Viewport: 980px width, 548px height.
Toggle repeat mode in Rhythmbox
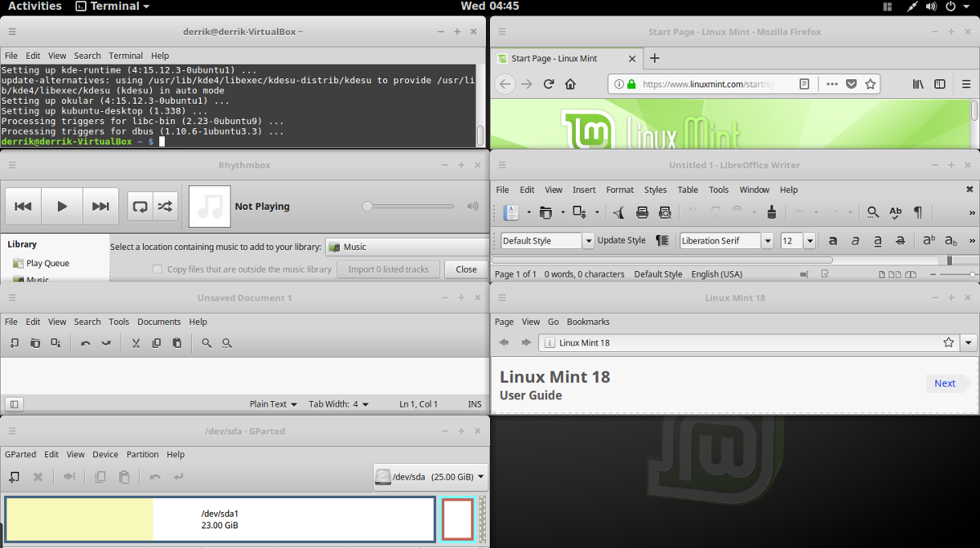click(139, 206)
